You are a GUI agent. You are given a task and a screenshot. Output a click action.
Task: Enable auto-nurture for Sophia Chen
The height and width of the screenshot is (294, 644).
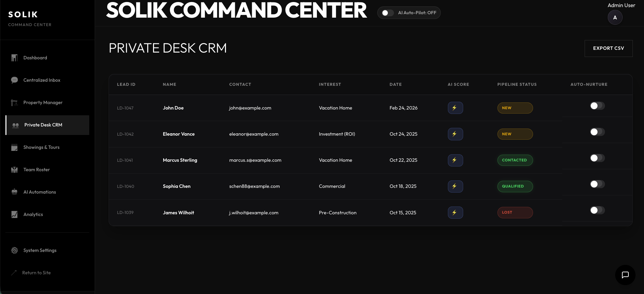click(597, 184)
